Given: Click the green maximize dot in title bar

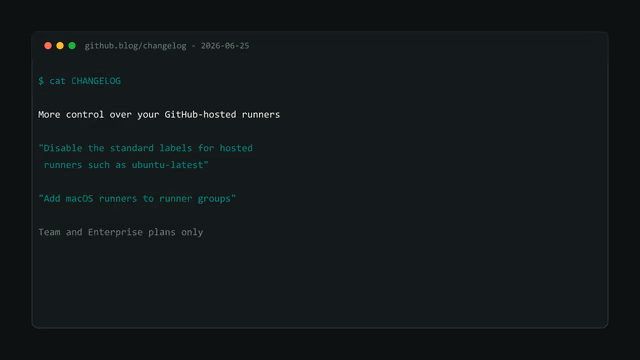Looking at the screenshot, I should [x=72, y=46].
